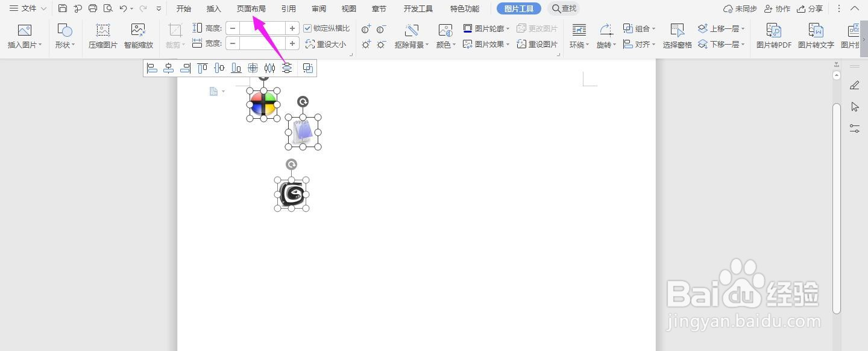
Task: Click Align Horizontal Center in floating toolbar
Action: tap(169, 68)
